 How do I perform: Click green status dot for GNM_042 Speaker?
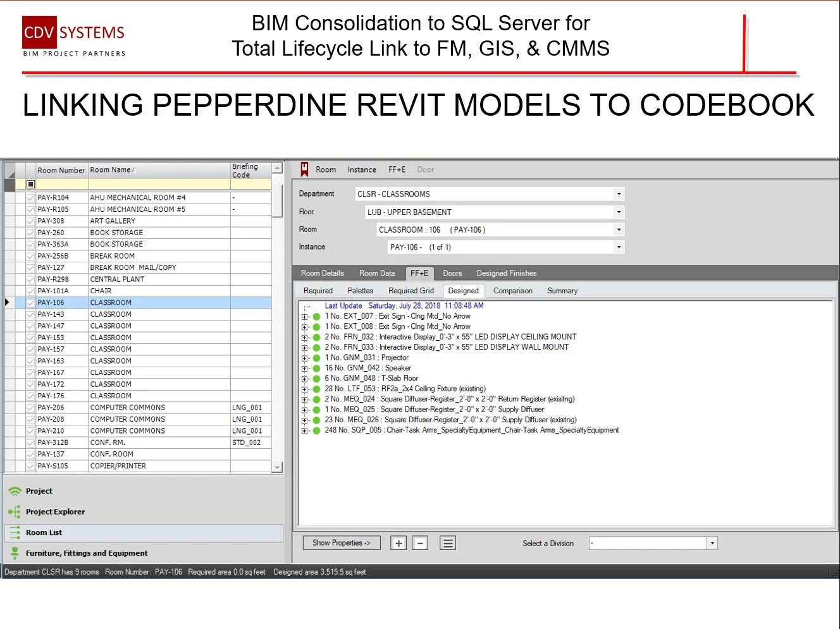(x=316, y=369)
